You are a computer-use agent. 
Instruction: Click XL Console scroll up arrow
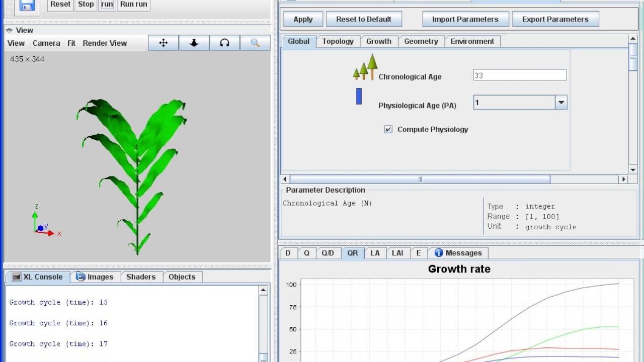(263, 290)
